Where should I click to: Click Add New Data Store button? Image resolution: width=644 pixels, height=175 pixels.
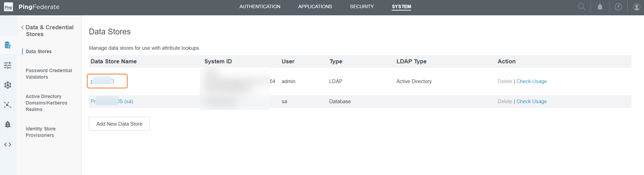[x=119, y=124]
